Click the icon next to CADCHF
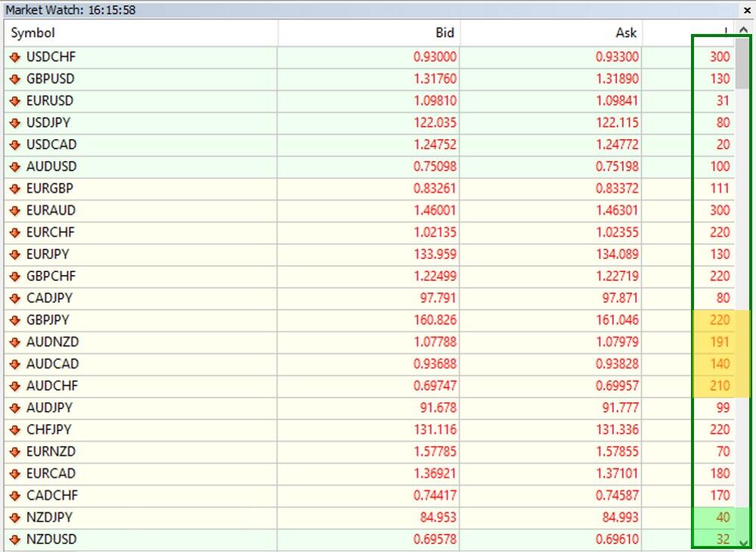Viewport: 756px width, 552px height. pyautogui.click(x=17, y=495)
